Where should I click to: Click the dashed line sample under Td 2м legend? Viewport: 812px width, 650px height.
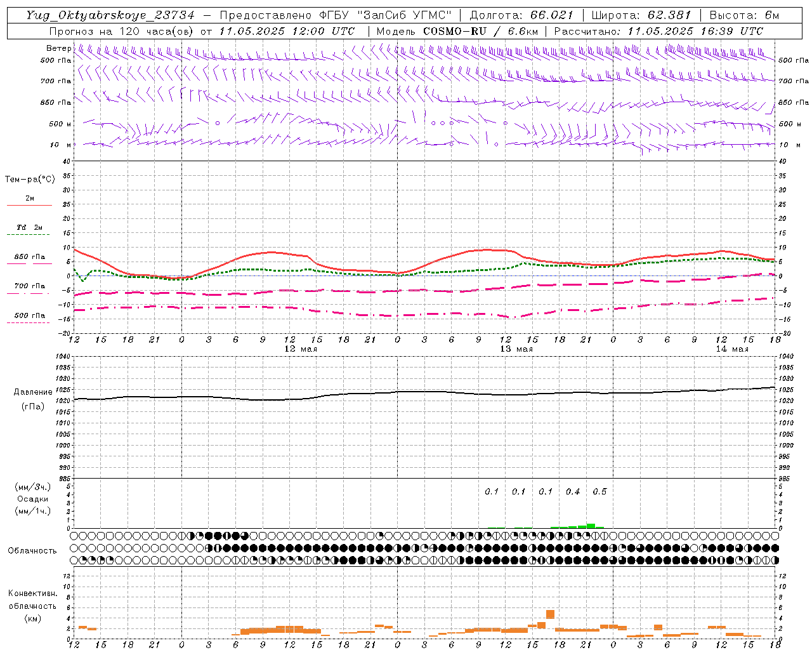(28, 235)
